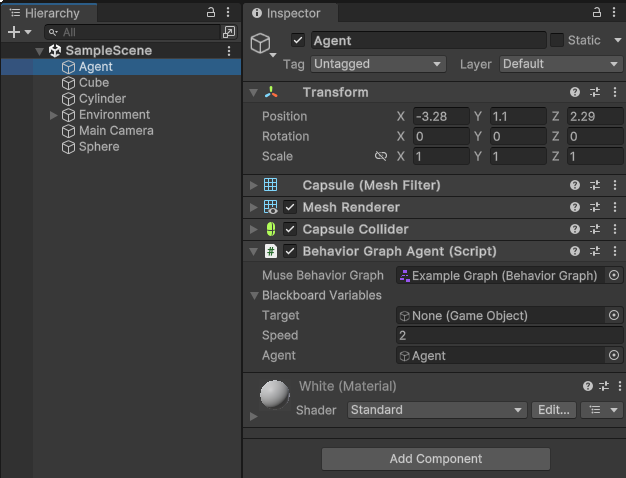626x478 pixels.
Task: Open Transform presets
Action: [595, 92]
